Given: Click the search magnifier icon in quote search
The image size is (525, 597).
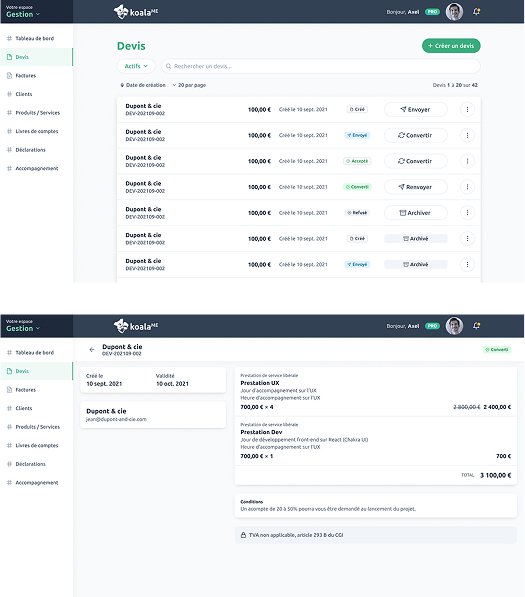Looking at the screenshot, I should 168,66.
